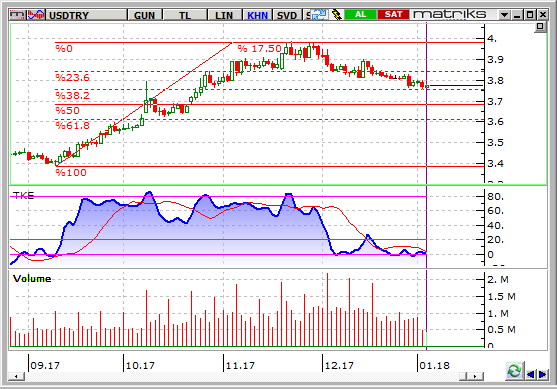Screen dimensions: 557x389
Task: Click the horizontal scrollbar's right arrow
Action: pyautogui.click(x=476, y=376)
